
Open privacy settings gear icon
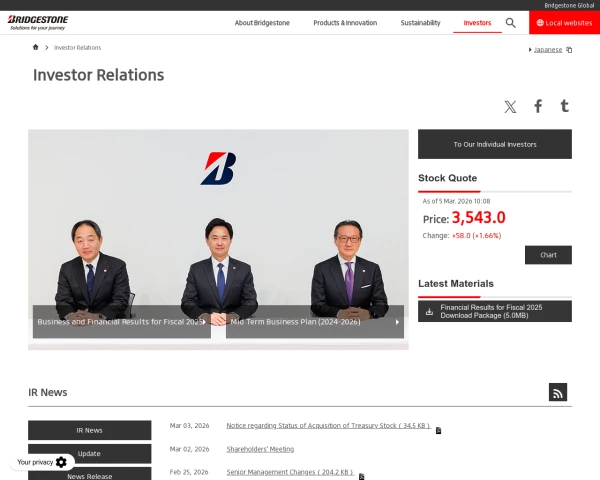tap(61, 462)
